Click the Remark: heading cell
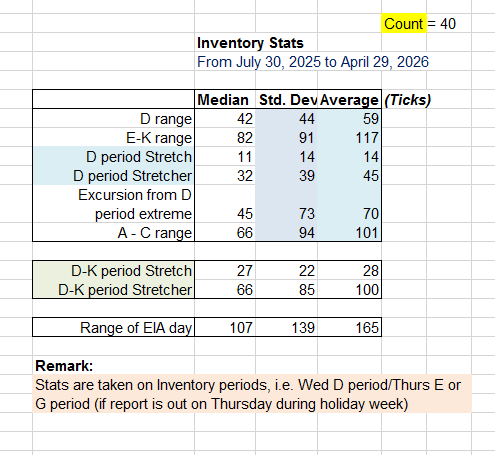495x455 pixels. pos(64,366)
